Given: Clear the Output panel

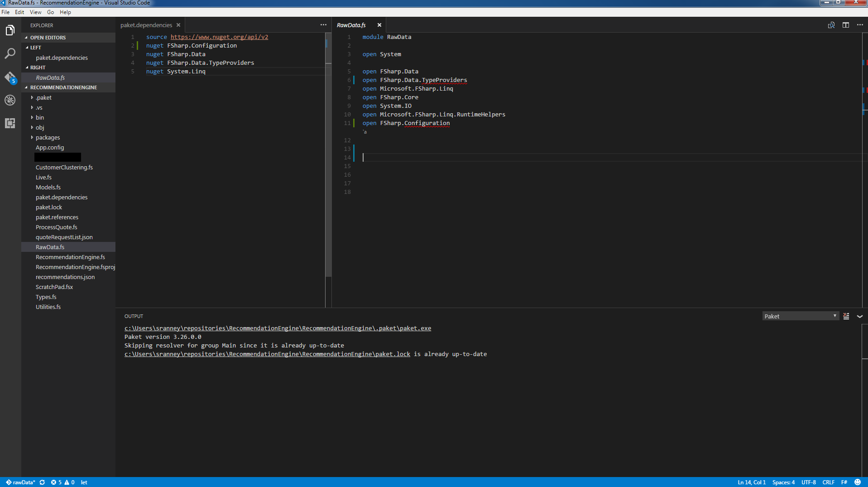Looking at the screenshot, I should (x=846, y=316).
